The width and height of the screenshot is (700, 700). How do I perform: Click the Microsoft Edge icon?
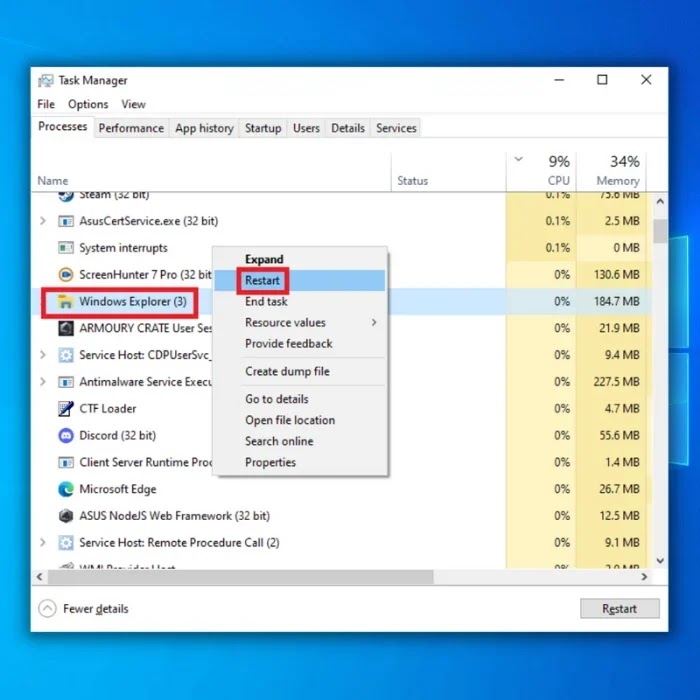(x=66, y=489)
